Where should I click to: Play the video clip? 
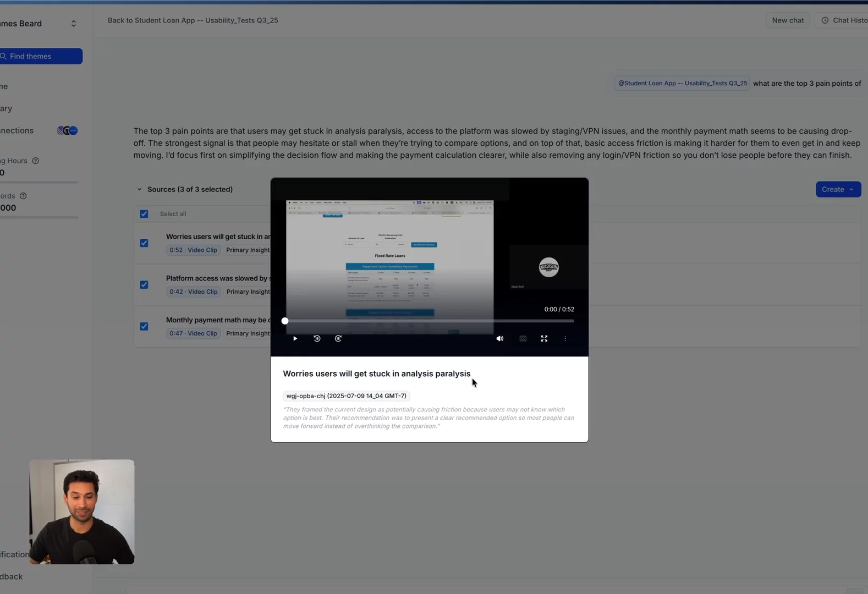[x=295, y=339]
